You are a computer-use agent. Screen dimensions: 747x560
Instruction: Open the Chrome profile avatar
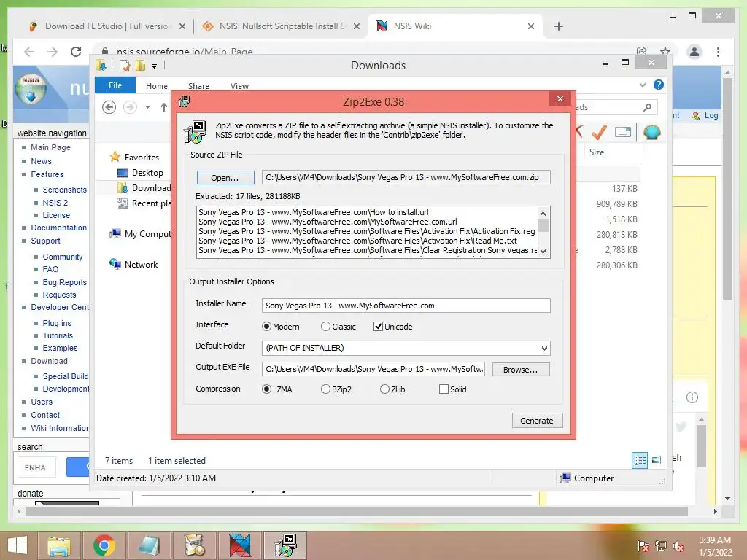point(694,52)
